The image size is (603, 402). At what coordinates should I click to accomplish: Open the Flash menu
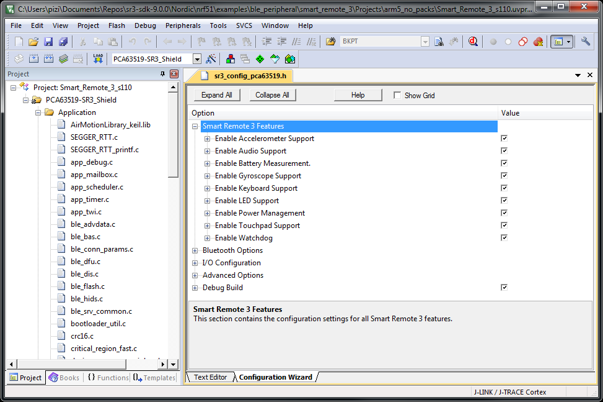pyautogui.click(x=117, y=25)
